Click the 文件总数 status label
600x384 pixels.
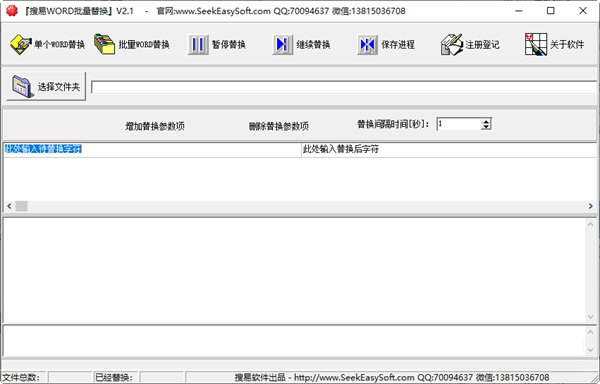coord(21,377)
